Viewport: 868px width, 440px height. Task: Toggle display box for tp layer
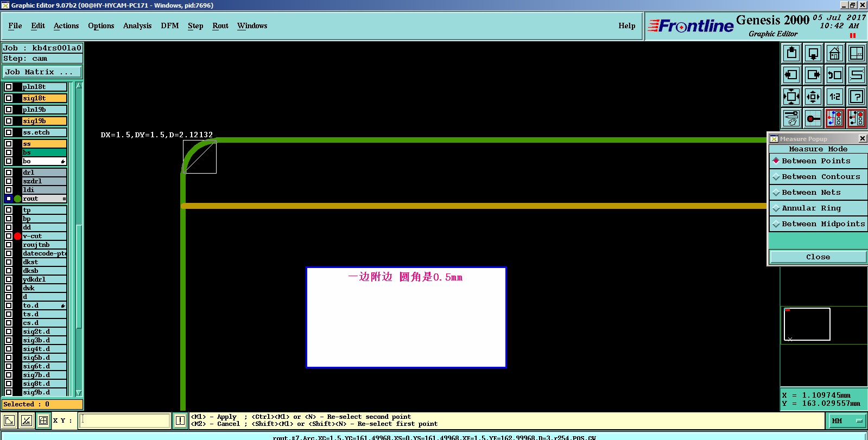(x=9, y=210)
